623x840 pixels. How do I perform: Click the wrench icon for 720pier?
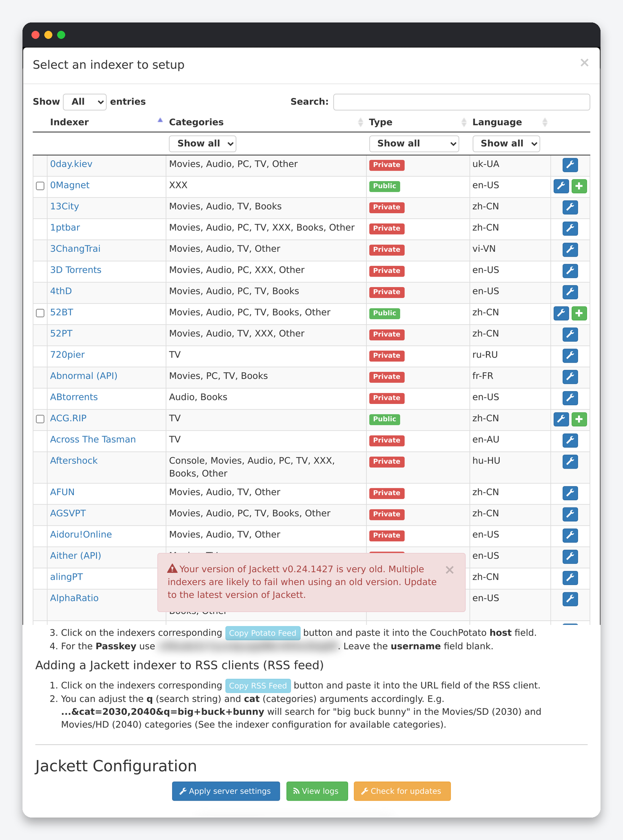570,356
